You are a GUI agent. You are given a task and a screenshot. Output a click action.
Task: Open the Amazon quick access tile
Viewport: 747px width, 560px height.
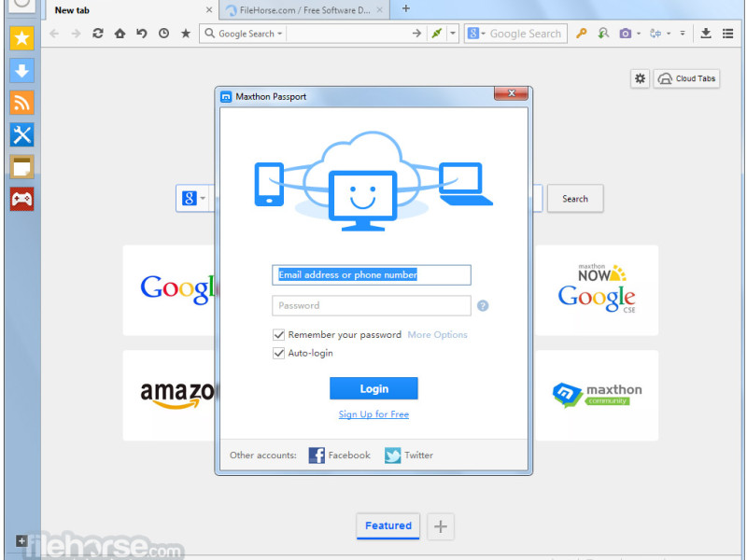coord(169,395)
